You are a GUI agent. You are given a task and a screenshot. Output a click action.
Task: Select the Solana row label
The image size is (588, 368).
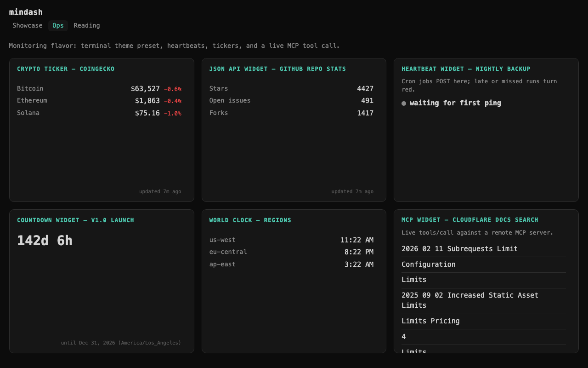click(28, 113)
